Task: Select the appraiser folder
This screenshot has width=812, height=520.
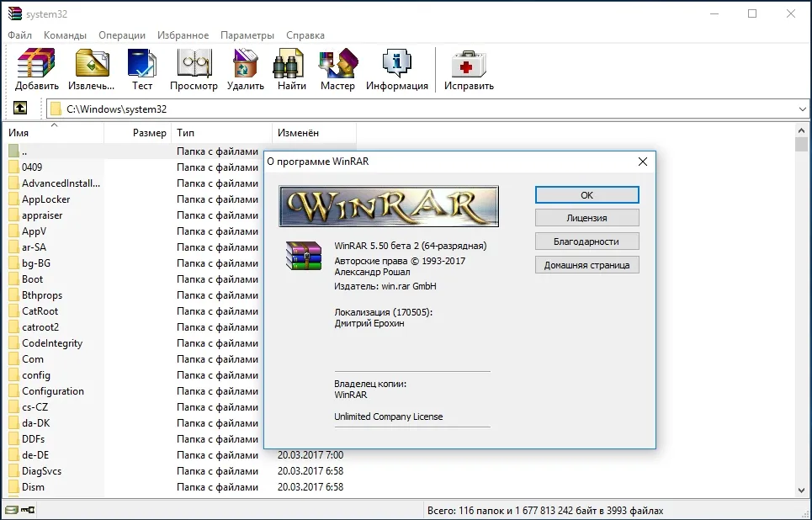Action: coord(42,215)
